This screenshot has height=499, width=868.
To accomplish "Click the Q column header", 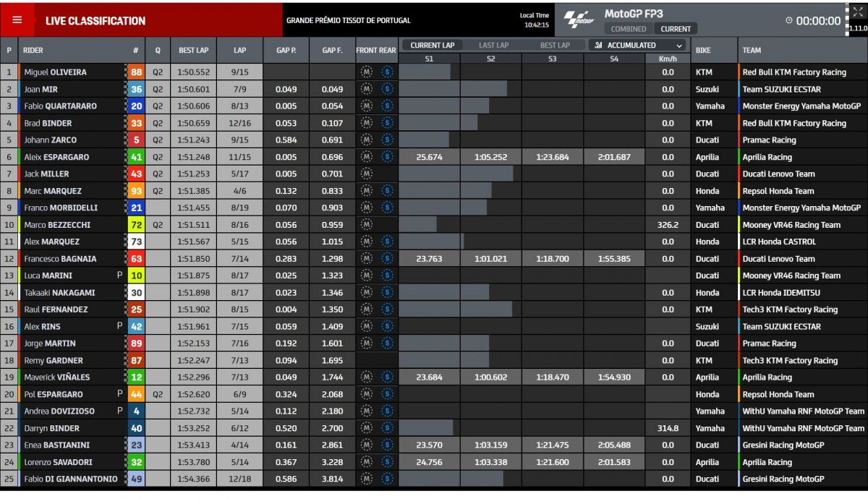I will coord(157,51).
